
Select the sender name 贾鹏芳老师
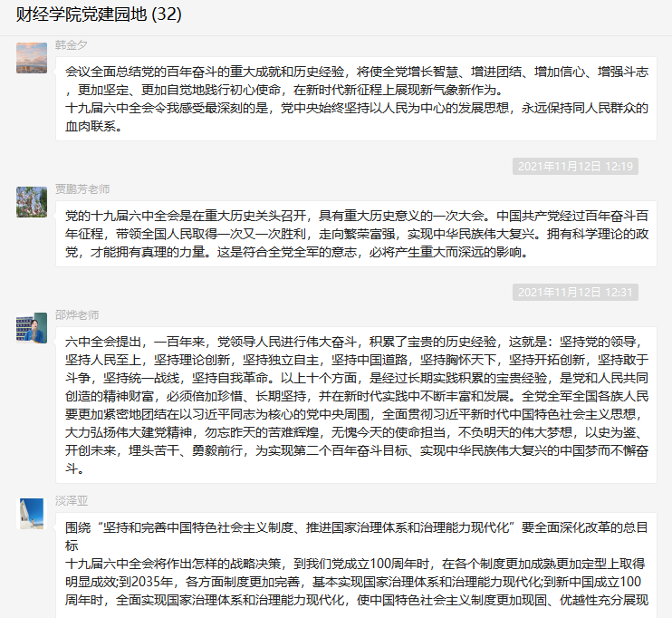[x=82, y=189]
